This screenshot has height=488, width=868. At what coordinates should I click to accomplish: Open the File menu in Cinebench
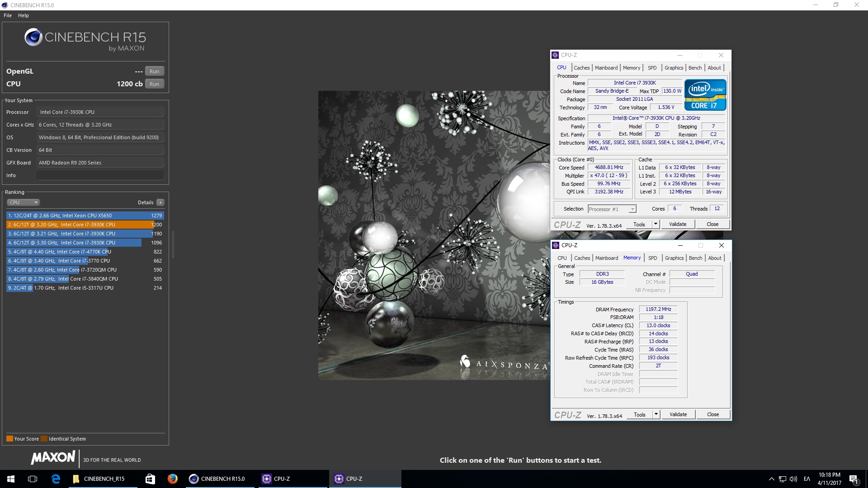point(8,15)
